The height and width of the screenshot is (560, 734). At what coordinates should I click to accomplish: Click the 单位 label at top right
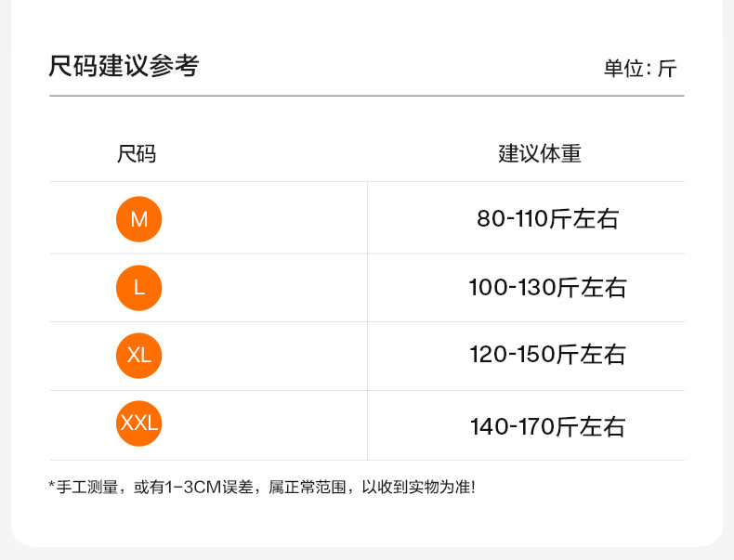(623, 69)
